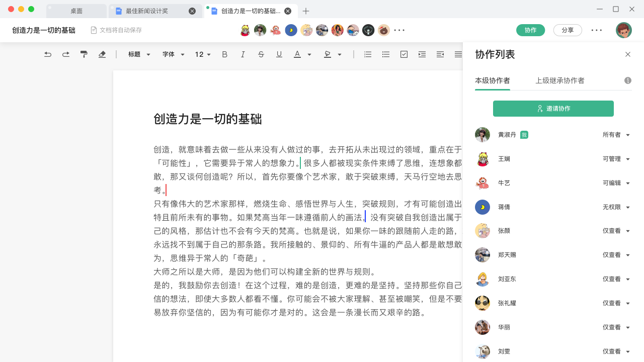This screenshot has height=362, width=644.
Task: Close the 协作列表 panel
Action: pyautogui.click(x=628, y=54)
